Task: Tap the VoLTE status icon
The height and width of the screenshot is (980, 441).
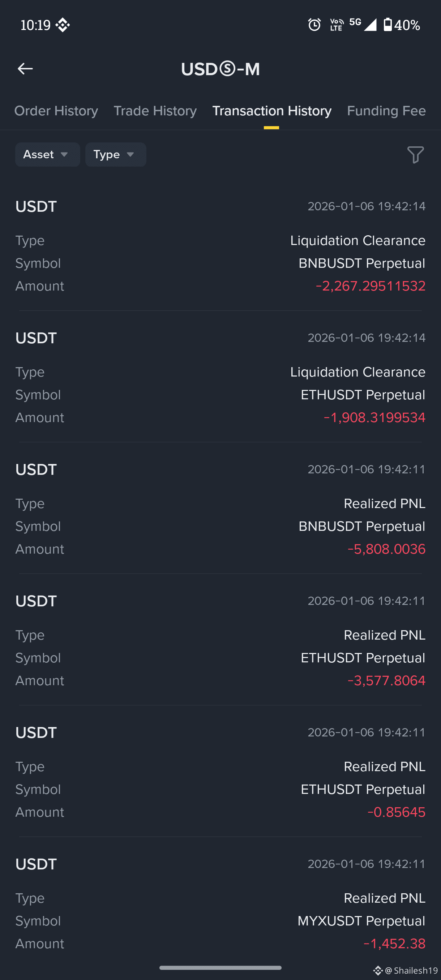Action: (x=337, y=25)
